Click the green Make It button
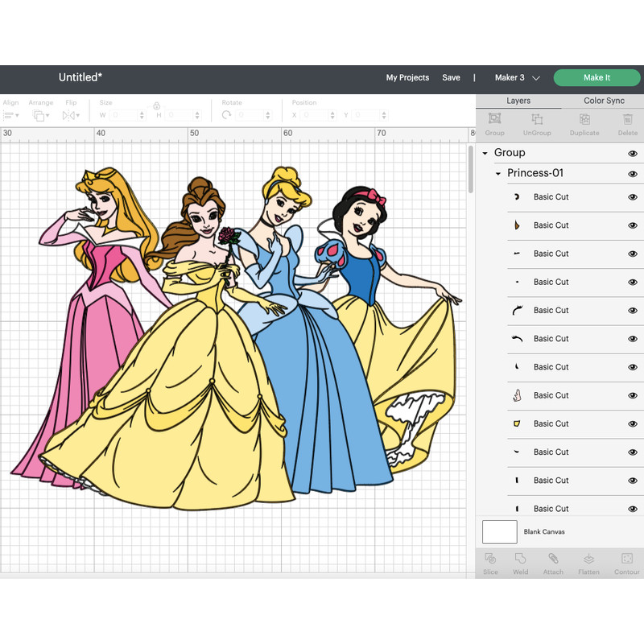644x644 pixels. pos(597,77)
